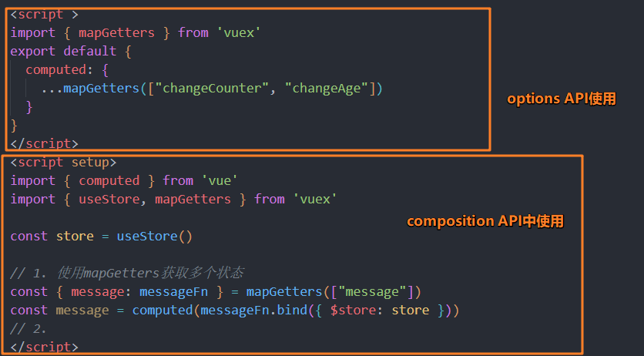Viewport: 644px width, 356px height.
Task: Click the "options API使用" annotation label
Action: (561, 99)
